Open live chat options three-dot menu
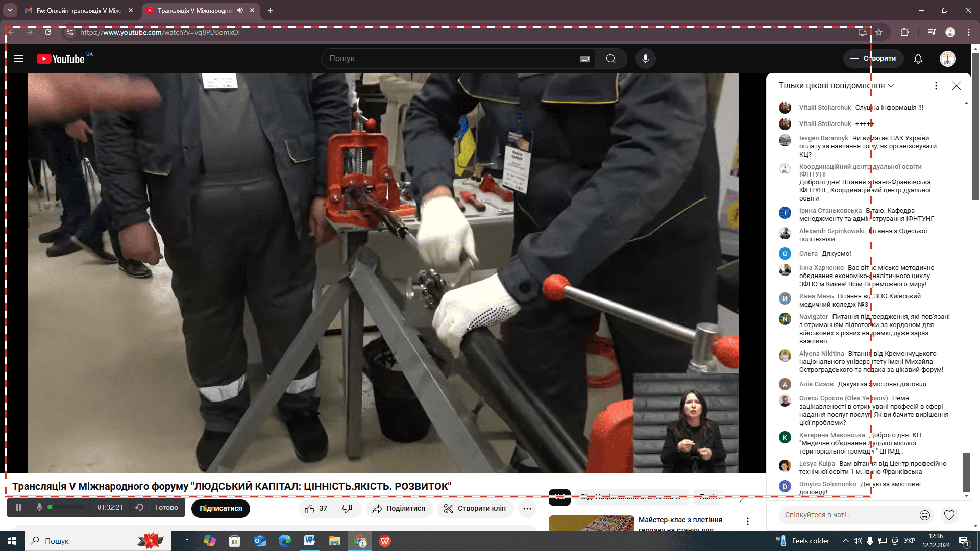This screenshot has width=980, height=551. point(936,86)
